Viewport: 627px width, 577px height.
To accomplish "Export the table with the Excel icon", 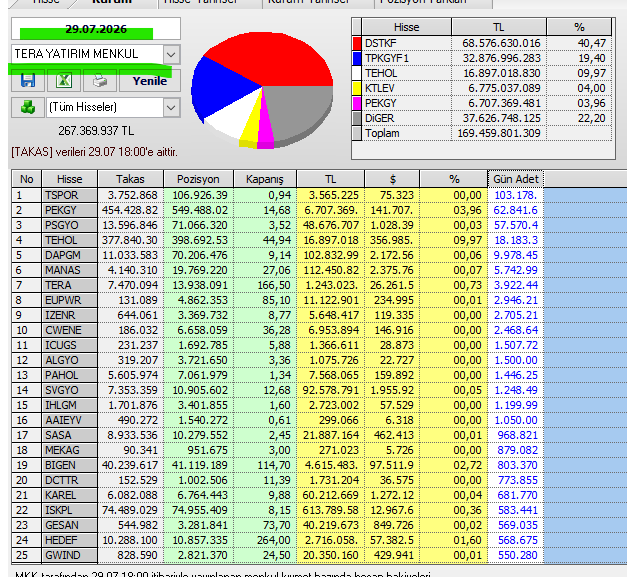I will 64,81.
